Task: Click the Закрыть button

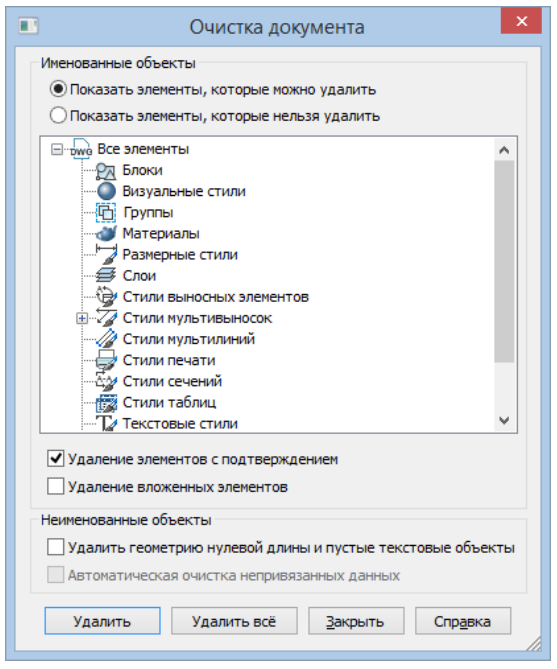Action: [356, 621]
